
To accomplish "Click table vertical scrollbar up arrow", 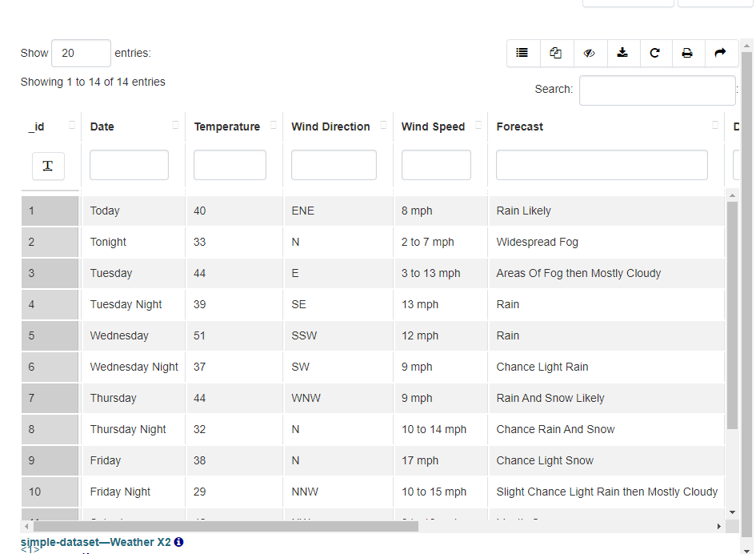I will click(x=732, y=195).
